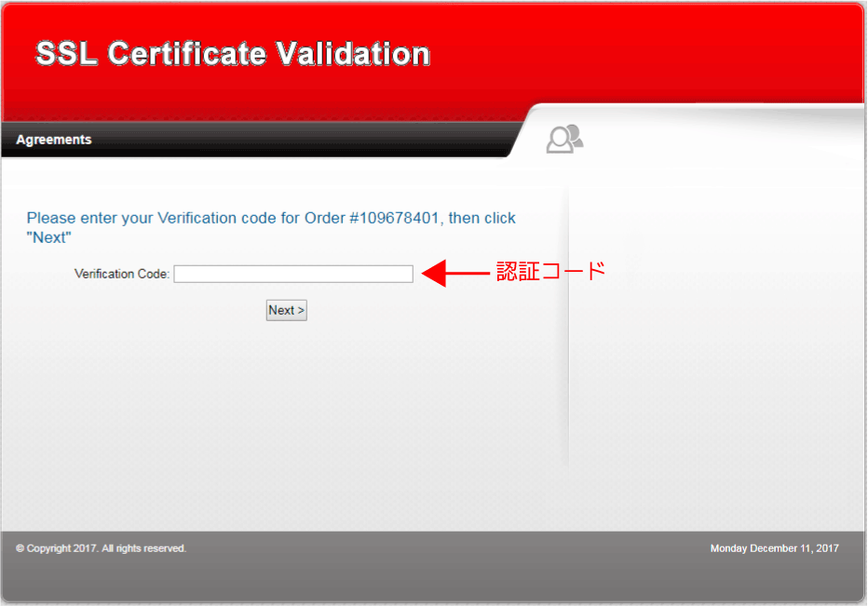The height and width of the screenshot is (606, 868).
Task: Open the Agreements tab
Action: click(x=54, y=140)
